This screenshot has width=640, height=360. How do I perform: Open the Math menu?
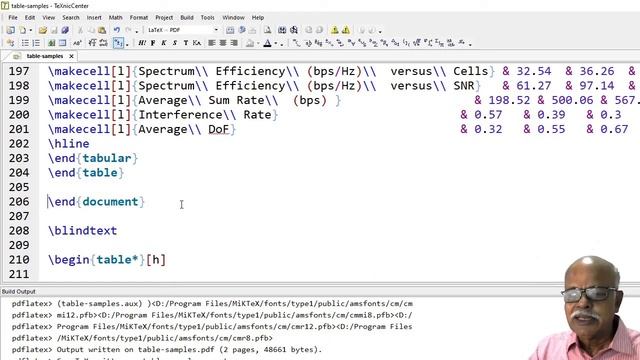116,18
